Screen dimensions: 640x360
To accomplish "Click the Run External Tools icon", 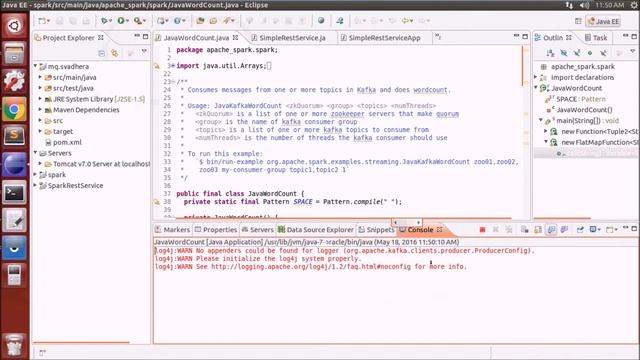I will (138, 20).
